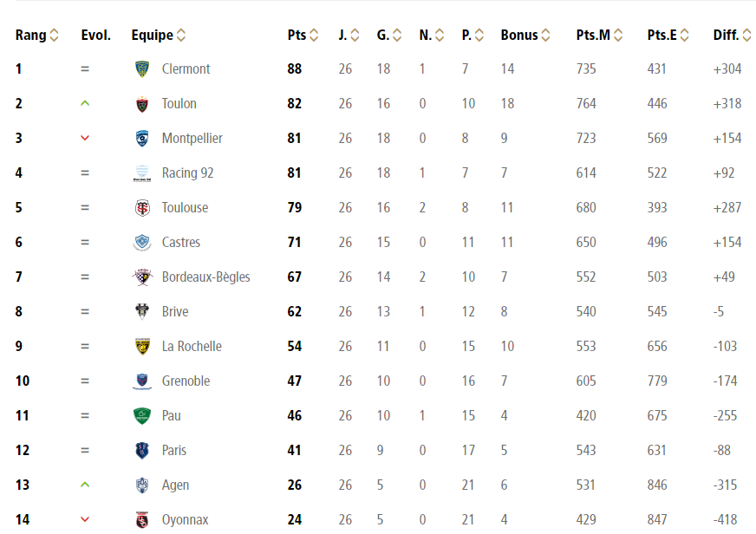Open the Grenoble team link
756x534 pixels.
click(186, 381)
